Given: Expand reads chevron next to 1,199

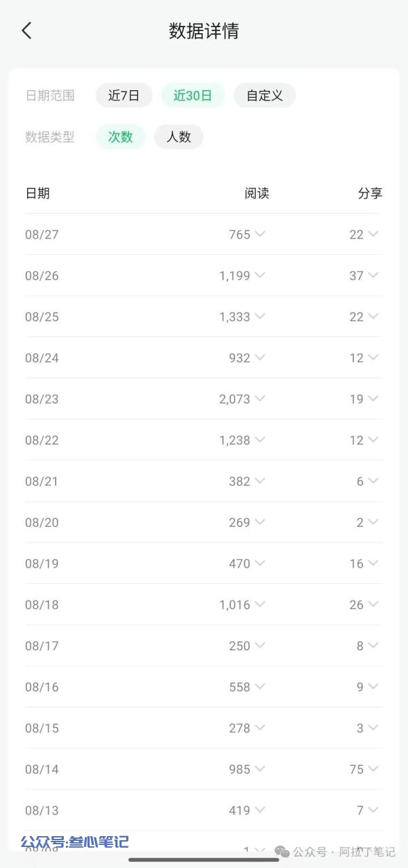Looking at the screenshot, I should (x=260, y=275).
